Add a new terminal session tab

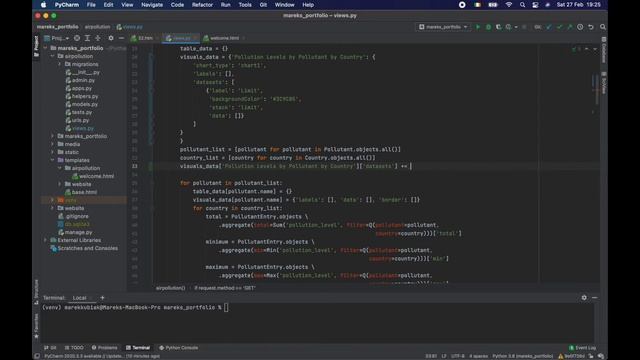point(102,298)
